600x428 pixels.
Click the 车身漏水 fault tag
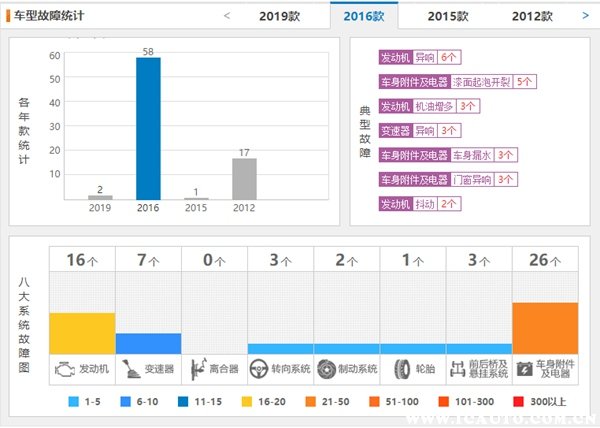471,155
